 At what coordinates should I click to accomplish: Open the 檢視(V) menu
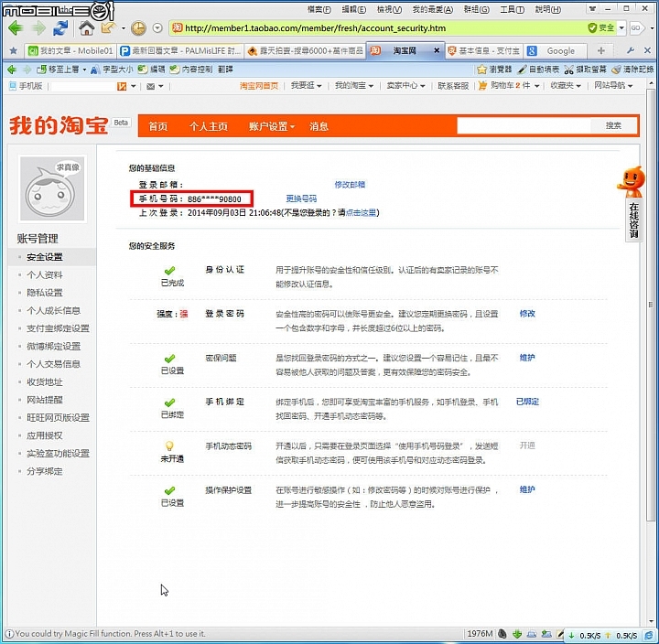389,9
